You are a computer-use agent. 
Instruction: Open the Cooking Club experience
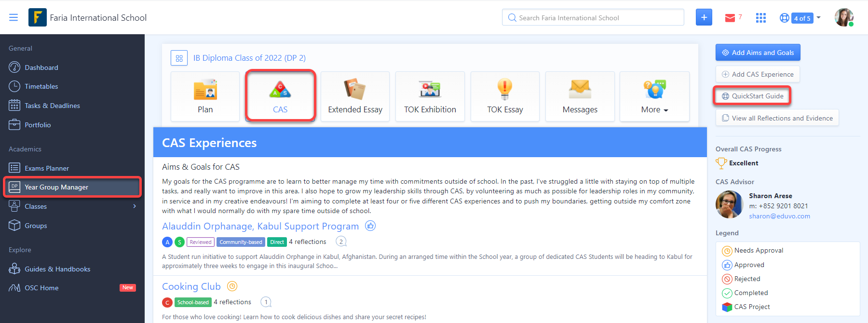(191, 286)
